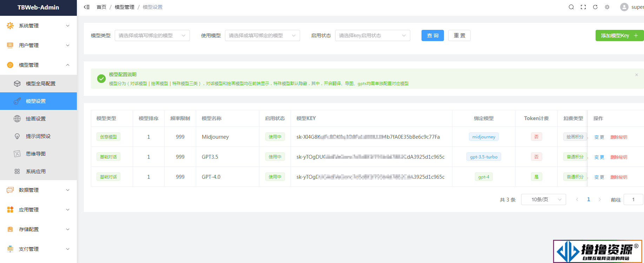Viewport: 644px width, 263px height.
Task: Click the 查询 button
Action: click(433, 35)
